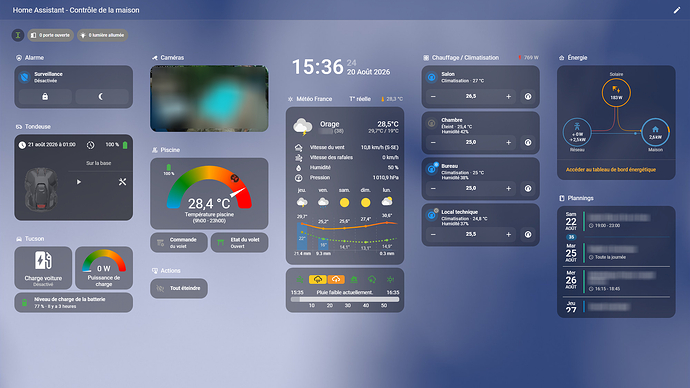Increase Bureau temperature with plus
Image resolution: width=690 pixels, height=388 pixels.
[x=508, y=188]
